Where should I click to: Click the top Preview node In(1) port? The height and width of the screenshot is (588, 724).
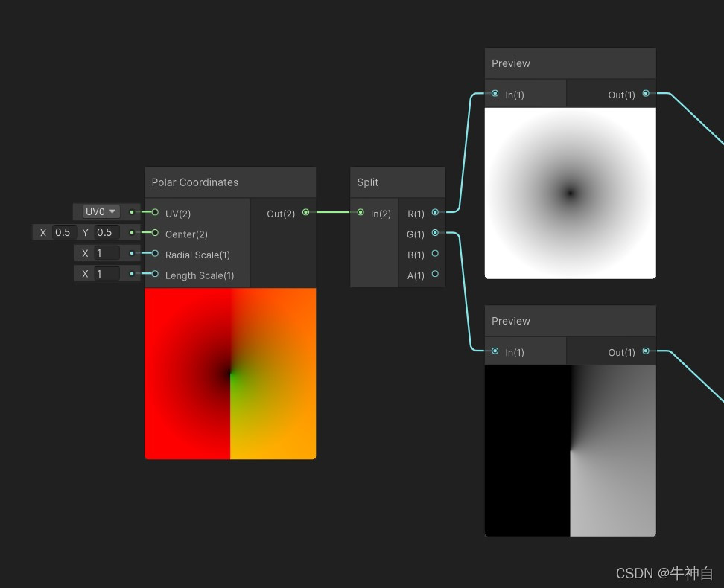coord(495,93)
